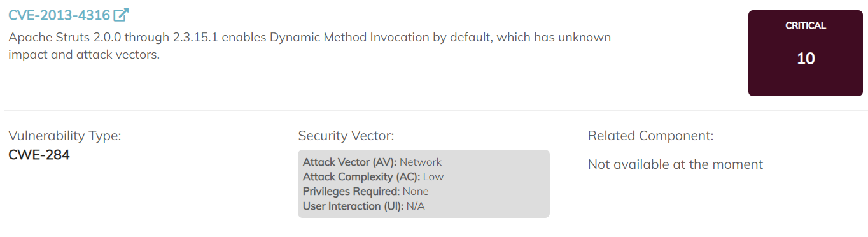Click the Apache Struts vulnerability description text

pos(310,46)
